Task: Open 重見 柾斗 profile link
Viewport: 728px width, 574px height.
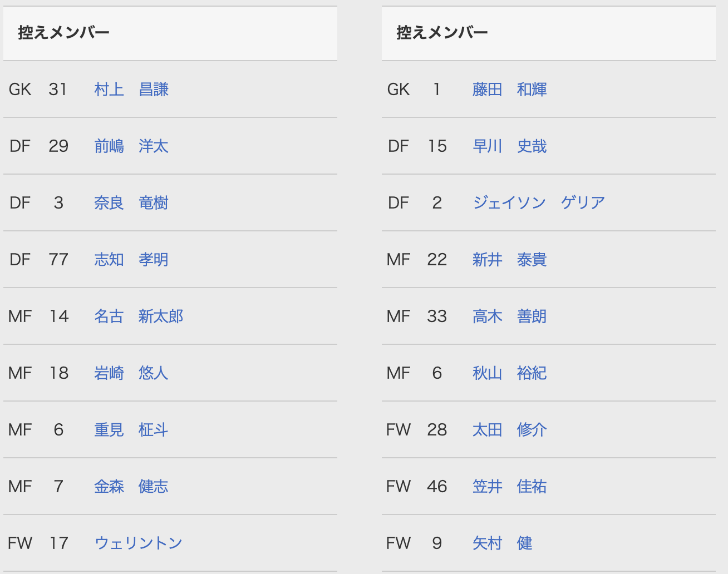Action: pos(131,430)
